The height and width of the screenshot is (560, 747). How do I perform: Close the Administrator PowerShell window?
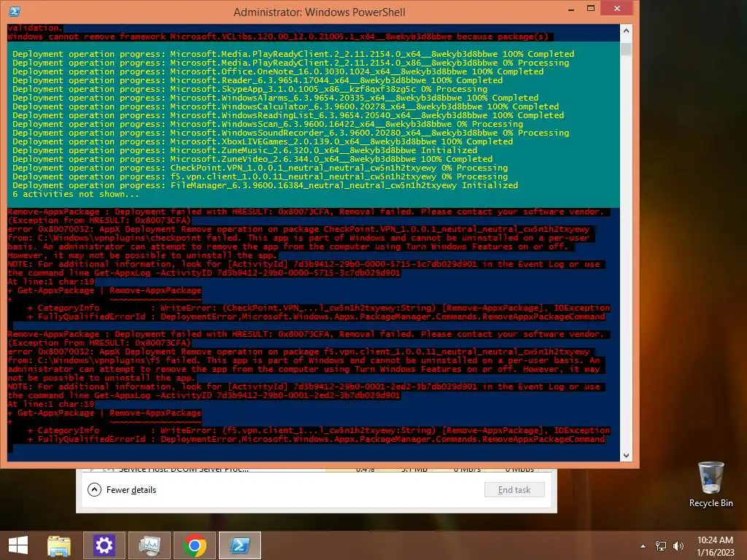pos(617,9)
